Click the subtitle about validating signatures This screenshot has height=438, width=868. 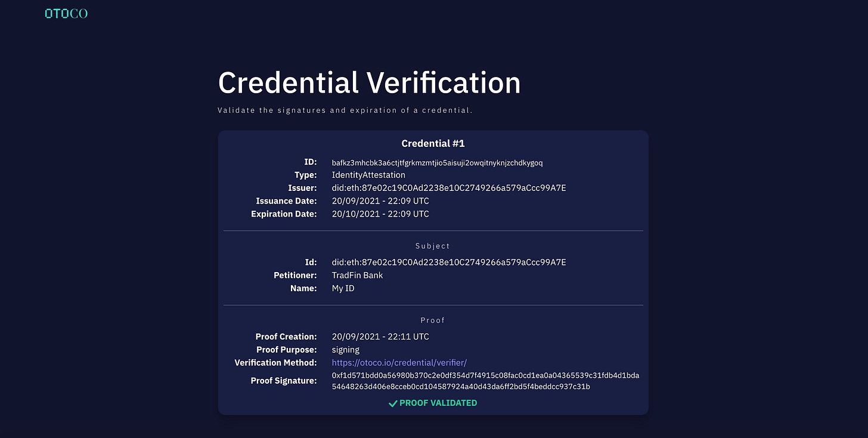click(x=345, y=110)
